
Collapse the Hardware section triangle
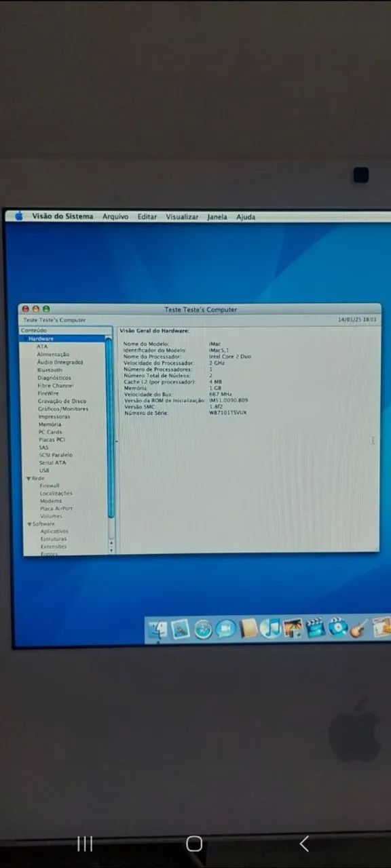click(x=25, y=338)
